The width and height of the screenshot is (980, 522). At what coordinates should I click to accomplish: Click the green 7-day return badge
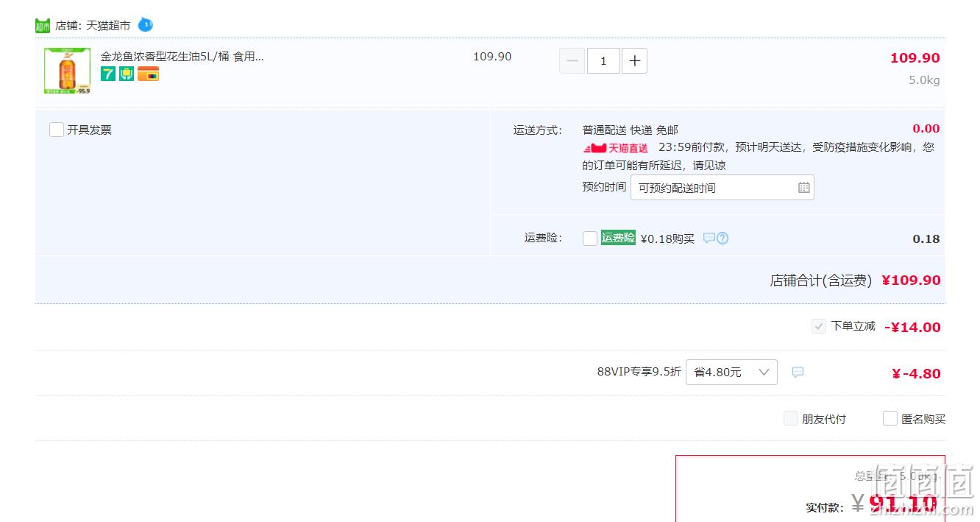click(108, 74)
